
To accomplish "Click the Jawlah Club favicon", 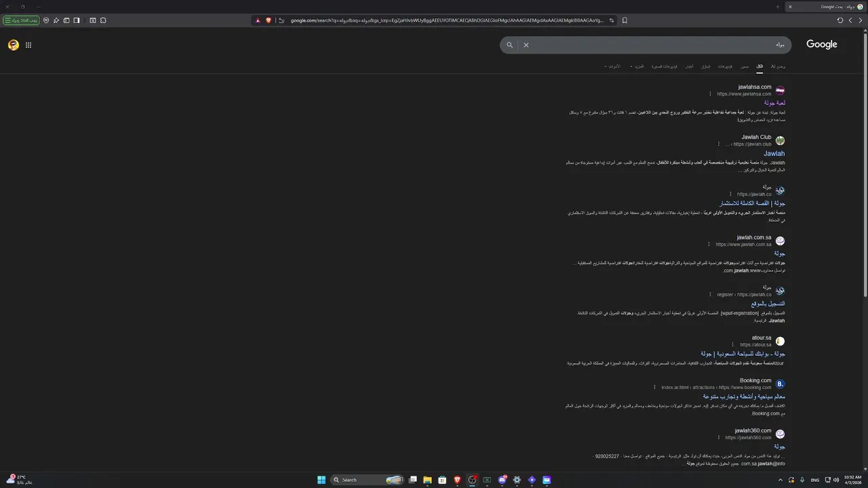I will coord(780,141).
